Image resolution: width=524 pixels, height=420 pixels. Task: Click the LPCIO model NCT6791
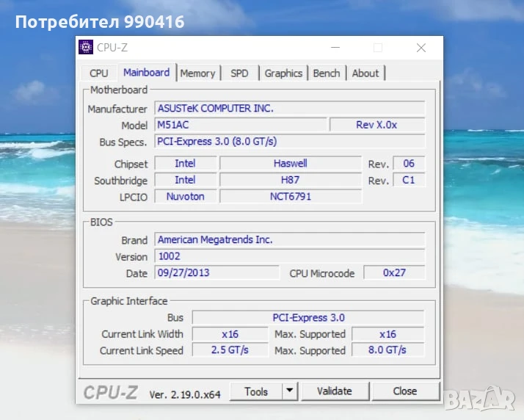pos(291,196)
